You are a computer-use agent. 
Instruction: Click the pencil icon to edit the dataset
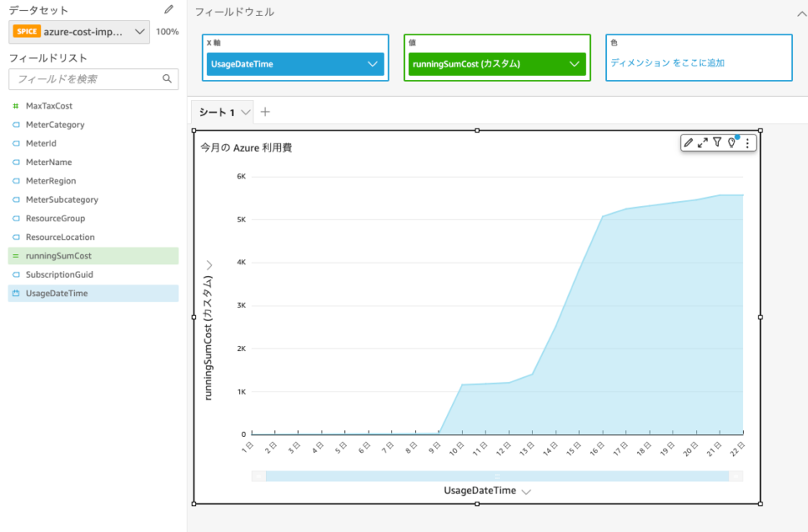click(x=167, y=8)
